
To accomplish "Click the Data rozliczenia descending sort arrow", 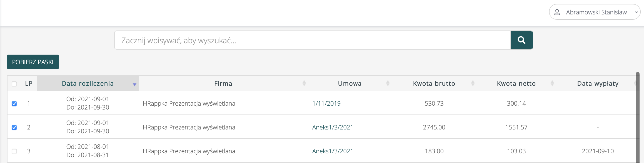I will [134, 84].
